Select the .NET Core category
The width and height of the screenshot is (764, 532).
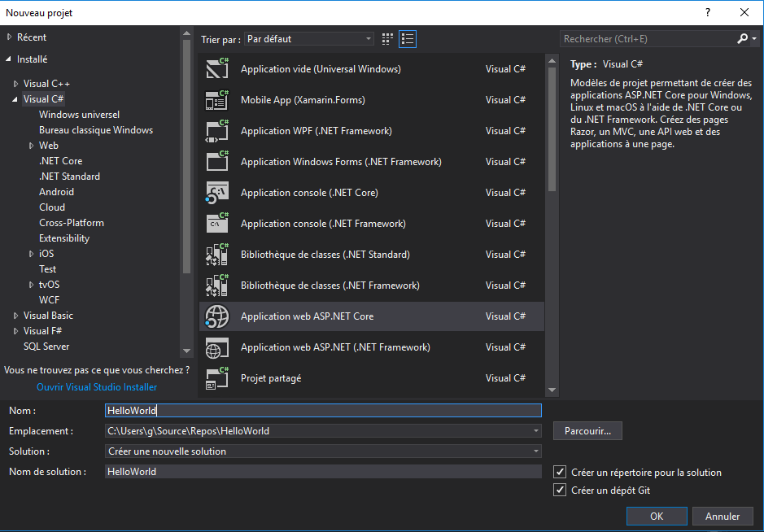60,161
